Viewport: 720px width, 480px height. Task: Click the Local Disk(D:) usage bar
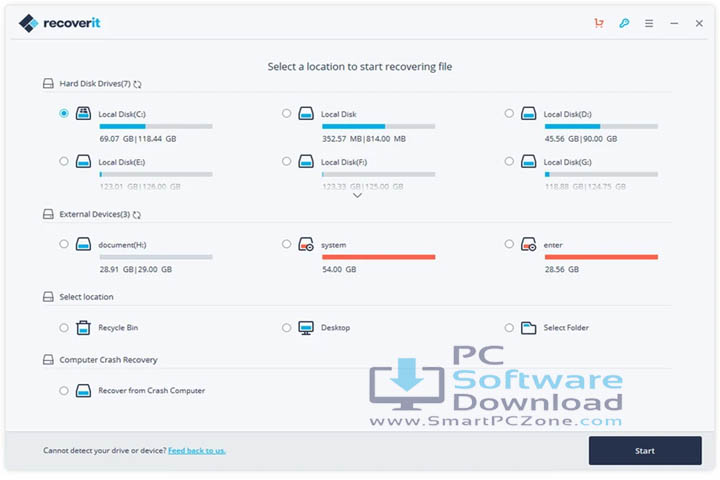(x=601, y=126)
